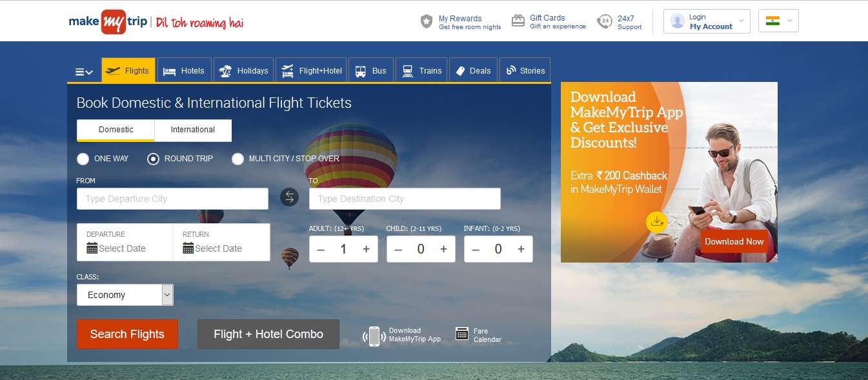Decrease the adult passenger count

click(x=321, y=249)
